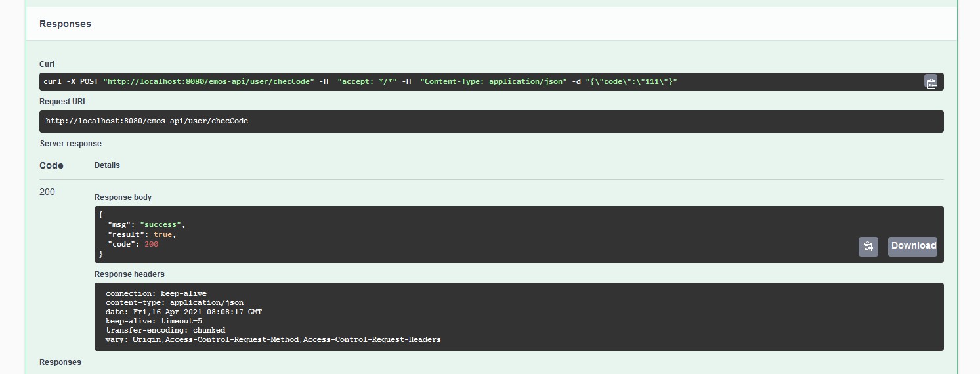Click the "msg": "success" line

click(146, 225)
